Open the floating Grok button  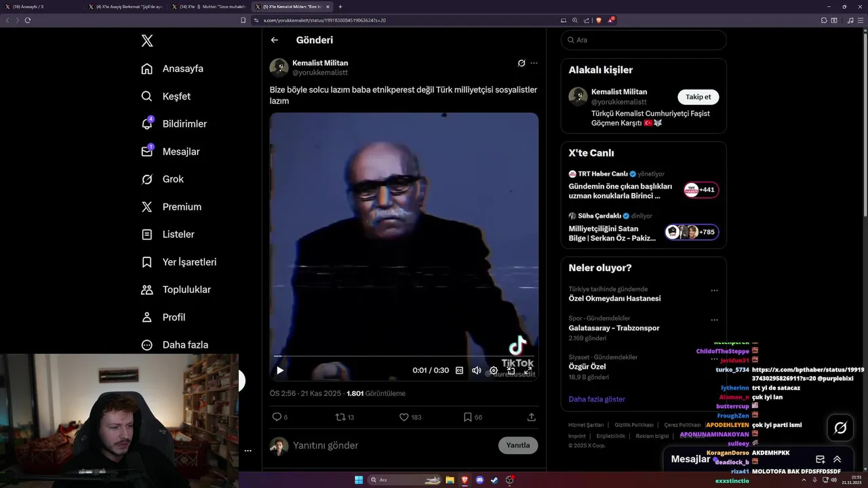coord(840,428)
